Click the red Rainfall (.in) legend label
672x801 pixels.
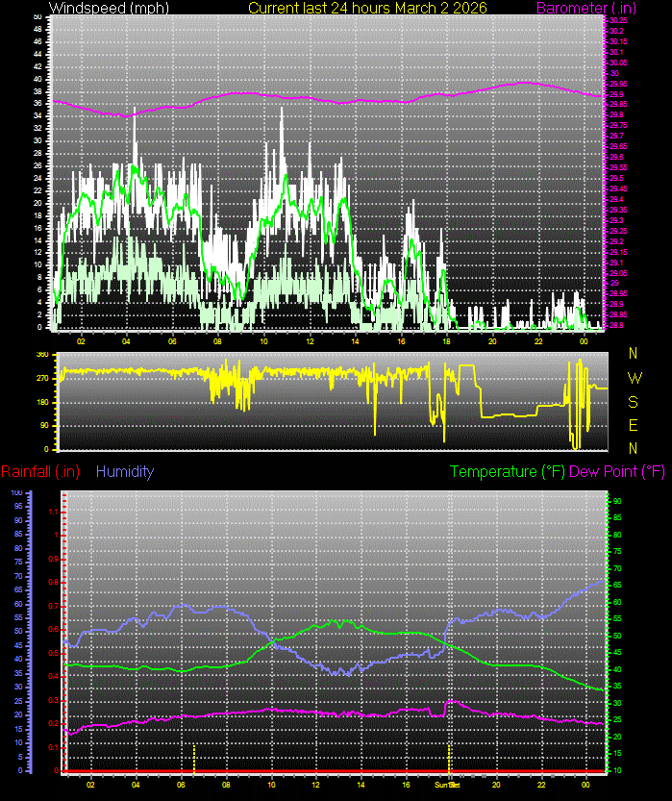click(x=40, y=471)
